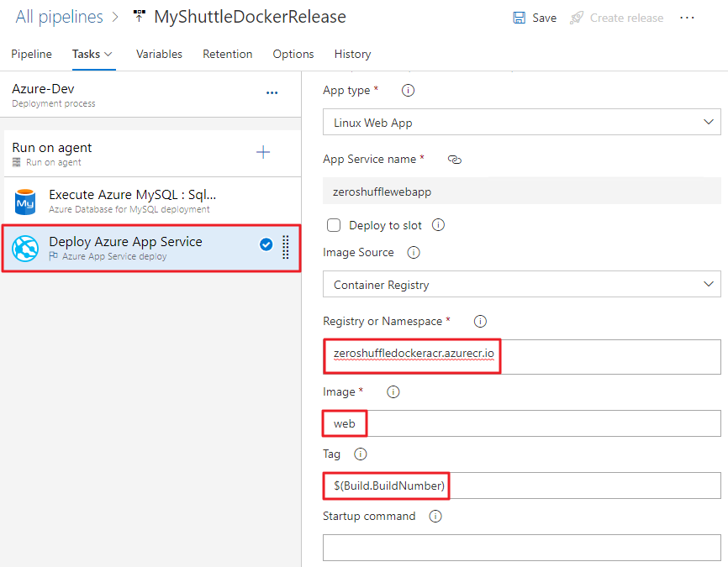
Task: Click the Deploy to slot label
Action: pos(385,225)
